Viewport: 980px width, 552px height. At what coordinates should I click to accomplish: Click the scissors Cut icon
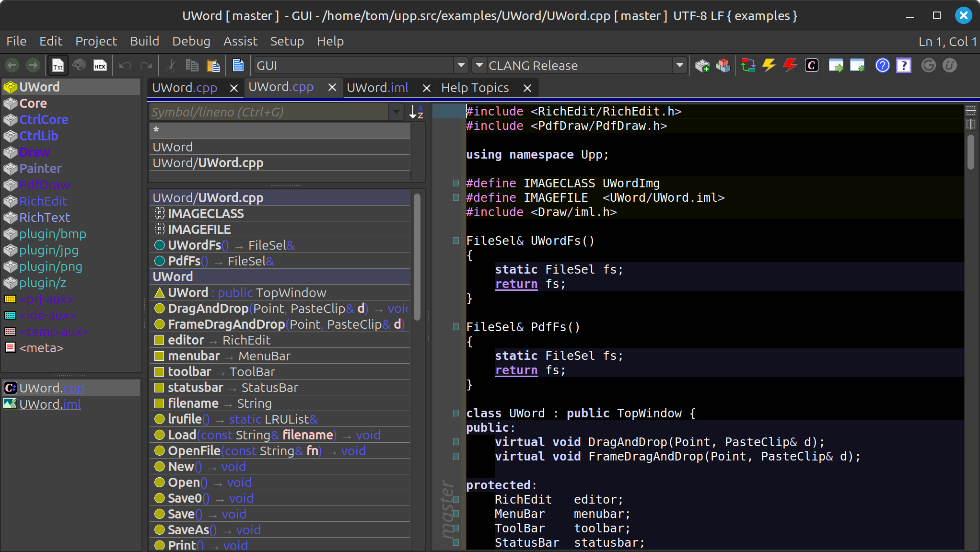[171, 65]
